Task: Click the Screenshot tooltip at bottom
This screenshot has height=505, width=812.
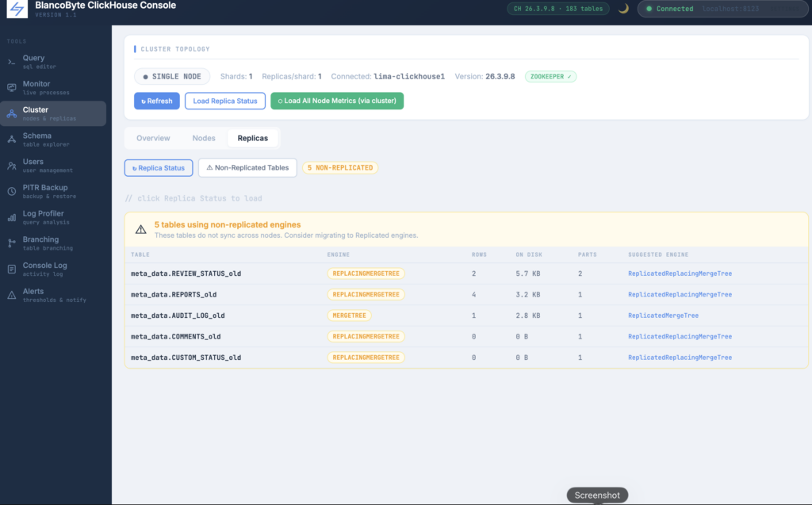Action: pyautogui.click(x=597, y=495)
